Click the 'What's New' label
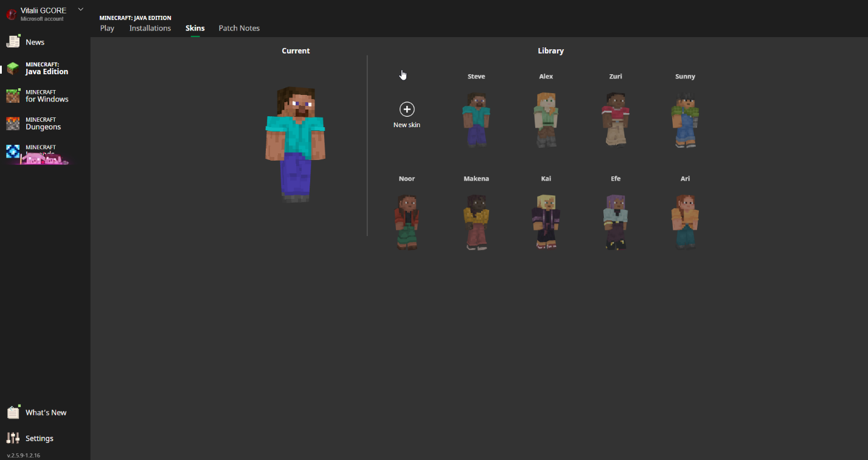 click(x=46, y=413)
